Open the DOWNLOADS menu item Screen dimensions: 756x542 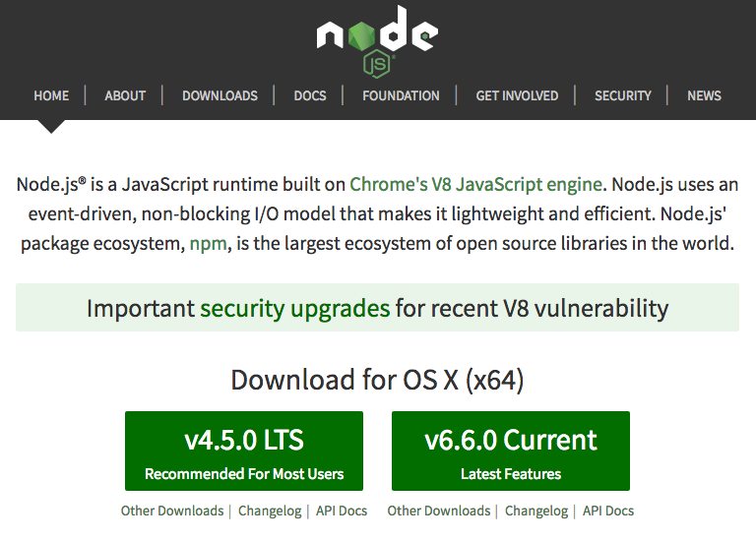(x=220, y=95)
